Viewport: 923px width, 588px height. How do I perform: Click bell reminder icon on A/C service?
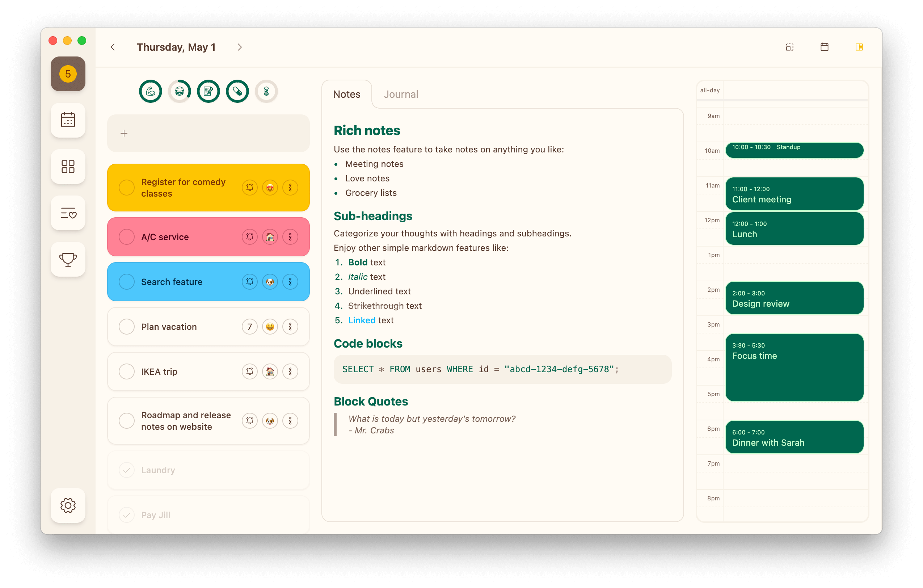coord(249,237)
